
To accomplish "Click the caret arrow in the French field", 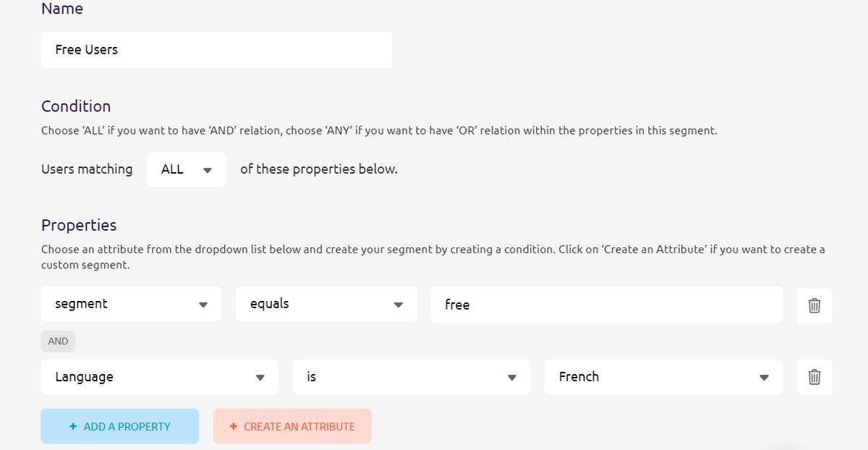I will click(764, 378).
